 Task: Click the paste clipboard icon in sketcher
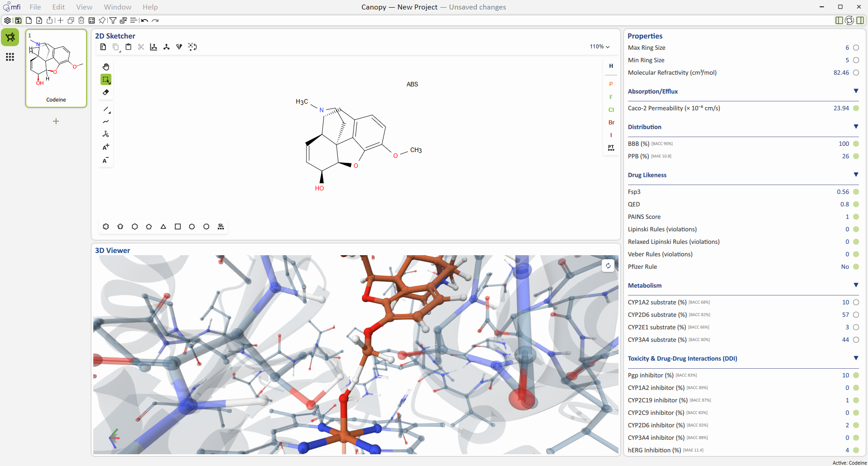point(129,47)
